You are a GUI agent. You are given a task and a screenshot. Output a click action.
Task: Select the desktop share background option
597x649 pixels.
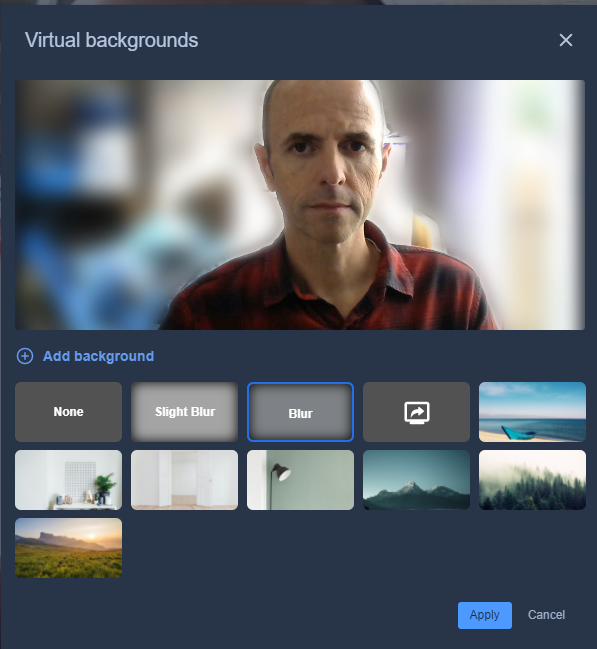click(x=416, y=412)
